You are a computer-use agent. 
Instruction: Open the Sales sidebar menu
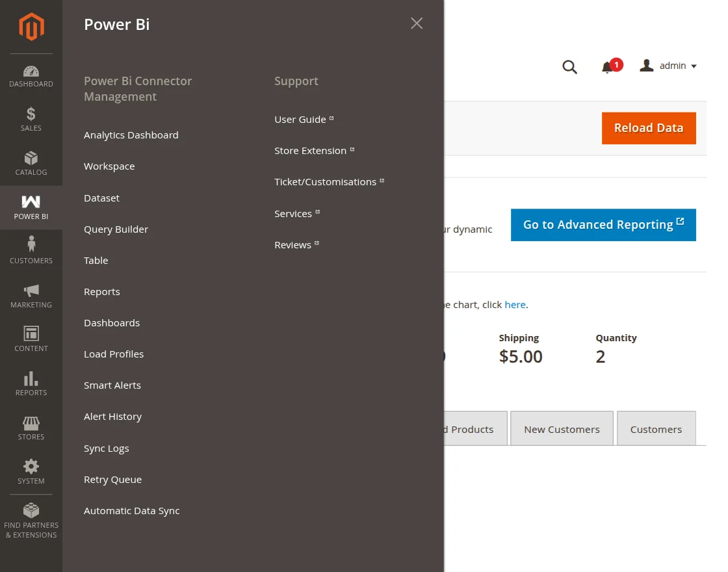click(x=31, y=120)
